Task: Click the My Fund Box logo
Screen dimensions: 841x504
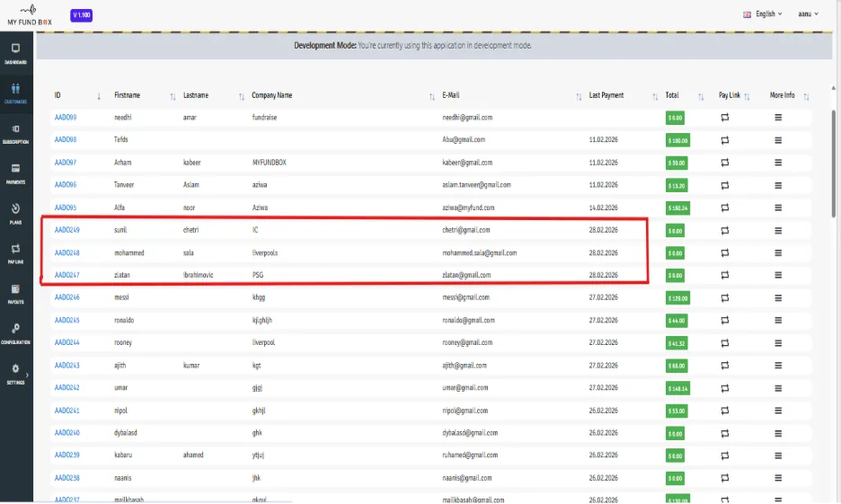Action: (x=30, y=15)
